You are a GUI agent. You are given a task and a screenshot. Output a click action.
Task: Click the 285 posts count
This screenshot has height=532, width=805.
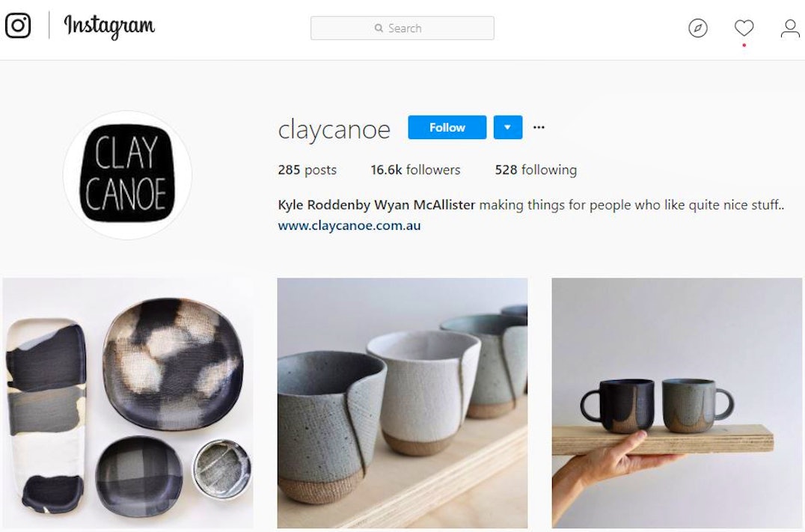[x=307, y=170]
